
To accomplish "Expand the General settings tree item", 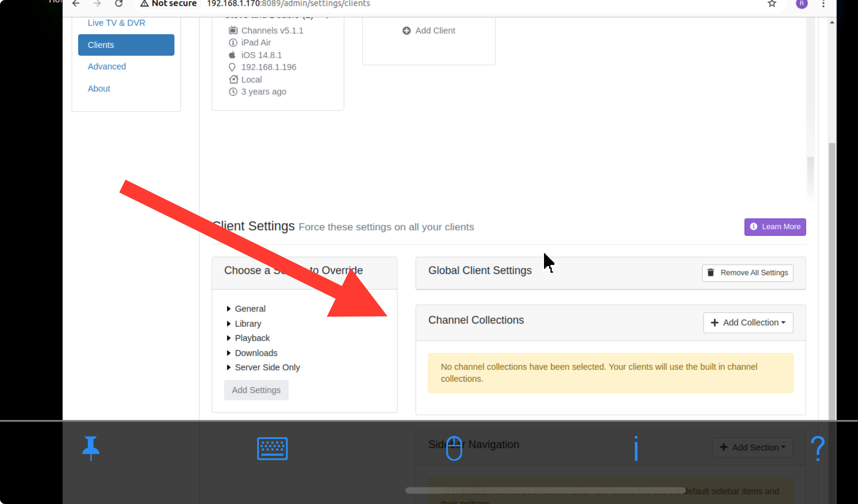I will [250, 309].
